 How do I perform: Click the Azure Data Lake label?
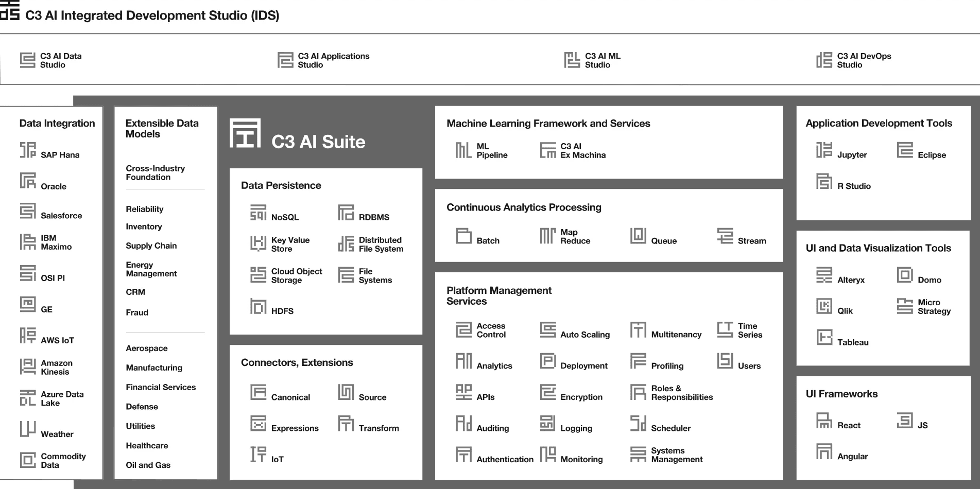(62, 399)
